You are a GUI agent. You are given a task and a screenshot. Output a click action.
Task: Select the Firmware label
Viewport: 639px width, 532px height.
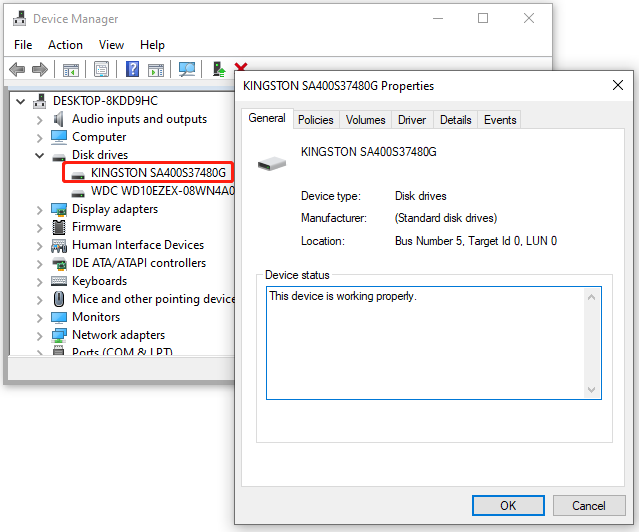pos(97,227)
